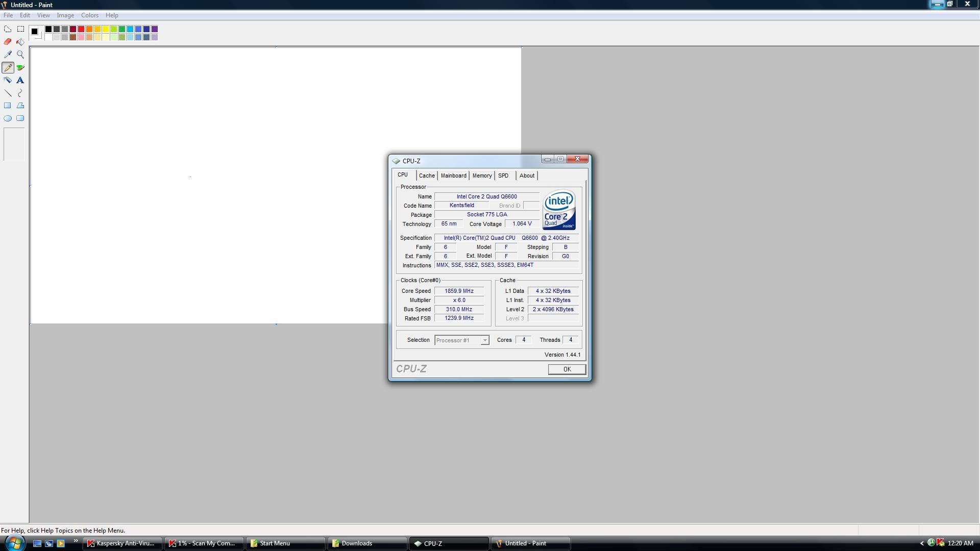Open the Colors menu in Paint
The width and height of the screenshot is (980, 551).
[x=90, y=15]
